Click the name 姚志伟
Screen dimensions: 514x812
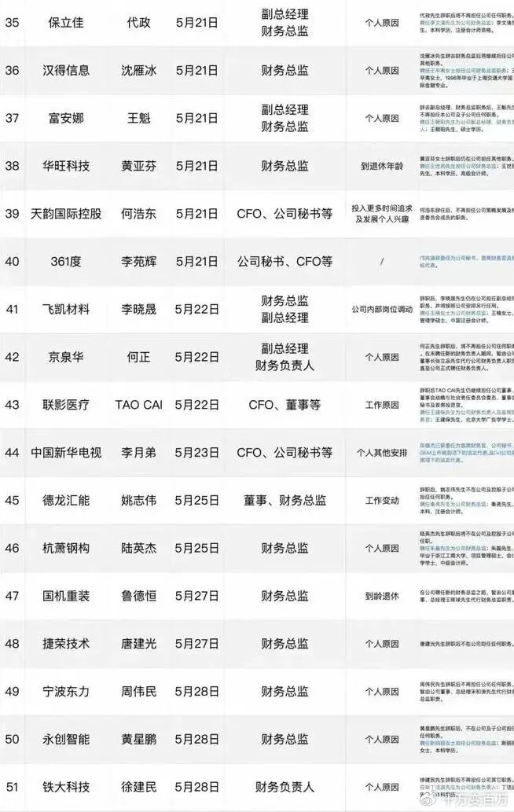coord(139,500)
